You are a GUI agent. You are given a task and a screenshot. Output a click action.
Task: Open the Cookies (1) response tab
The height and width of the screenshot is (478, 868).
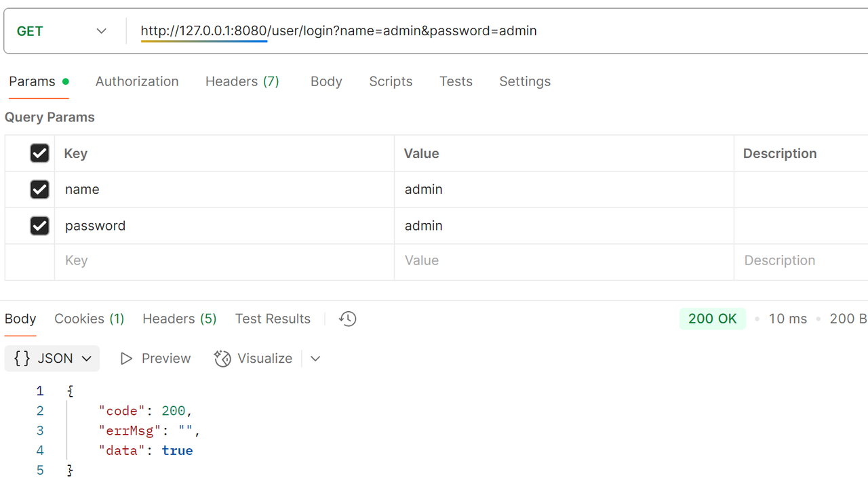(90, 319)
